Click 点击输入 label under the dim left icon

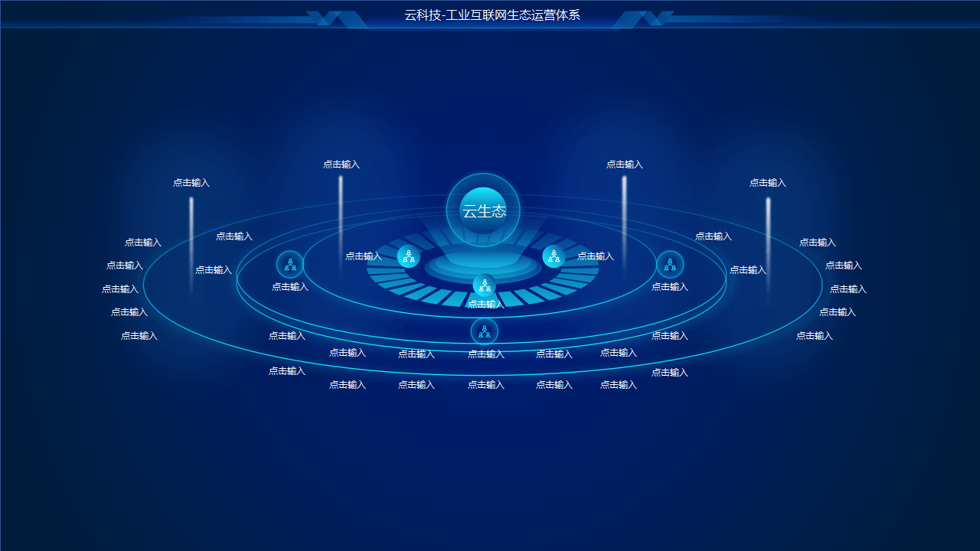click(x=290, y=287)
